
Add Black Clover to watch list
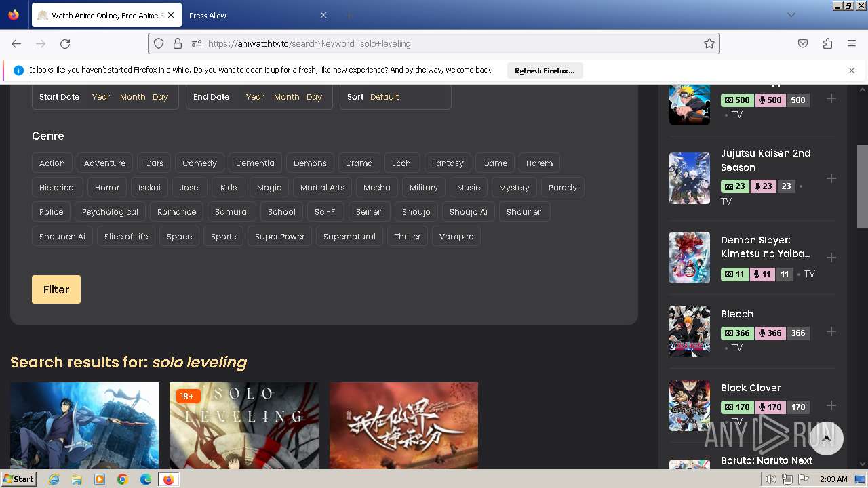tap(831, 405)
